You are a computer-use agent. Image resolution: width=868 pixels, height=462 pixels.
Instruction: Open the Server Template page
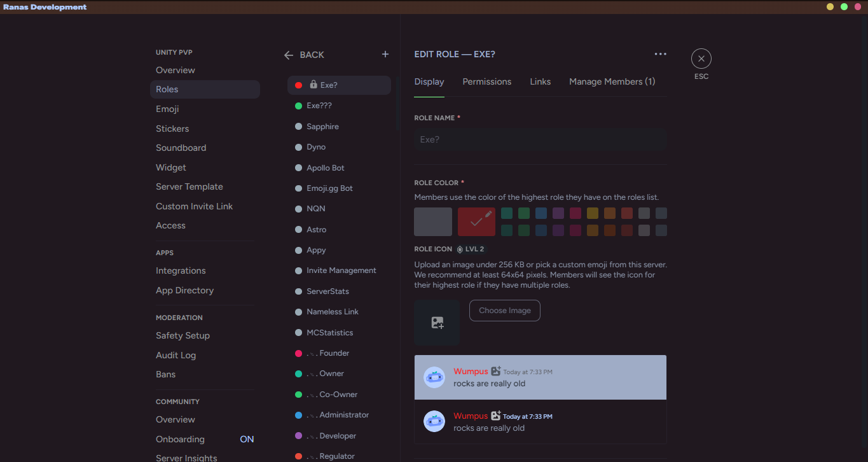(x=205, y=186)
